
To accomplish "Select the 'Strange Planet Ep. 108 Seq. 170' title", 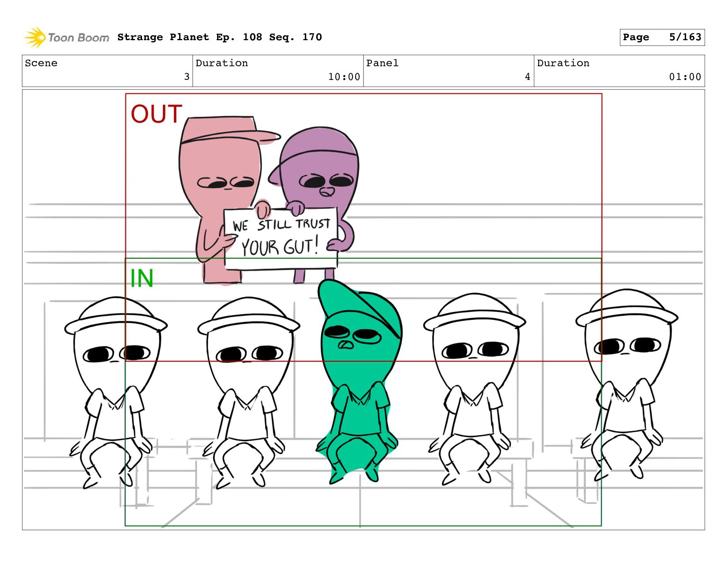I will point(220,37).
